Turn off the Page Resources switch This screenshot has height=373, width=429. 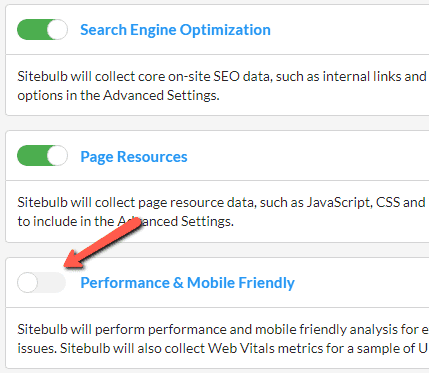coord(42,156)
